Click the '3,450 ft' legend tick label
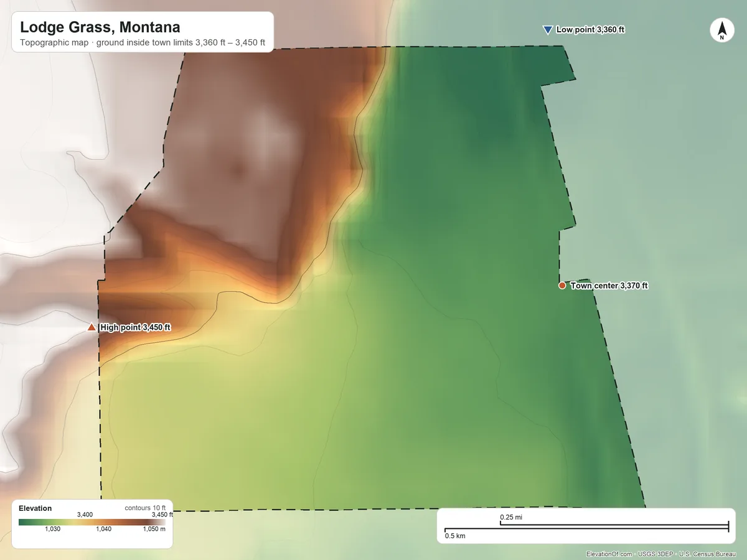The height and width of the screenshot is (560, 747). [x=162, y=515]
